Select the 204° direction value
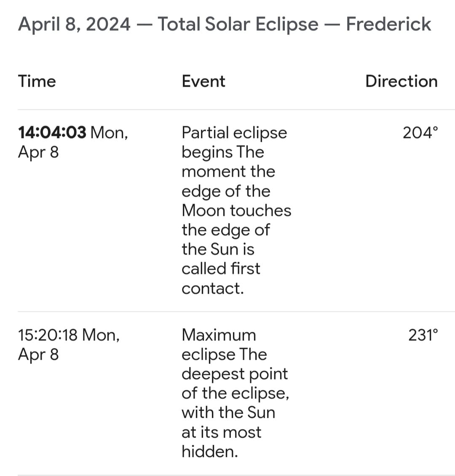This screenshot has width=455, height=476. [x=420, y=133]
